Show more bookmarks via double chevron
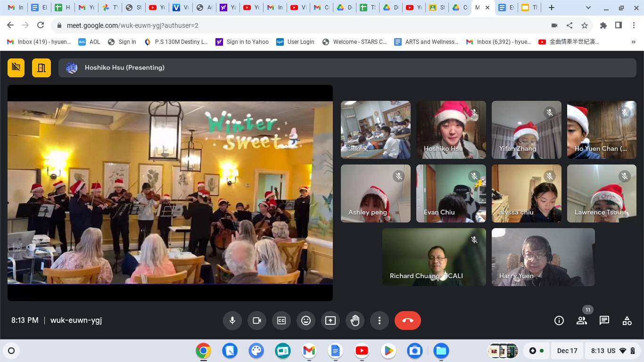This screenshot has height=362, width=644. (x=633, y=42)
